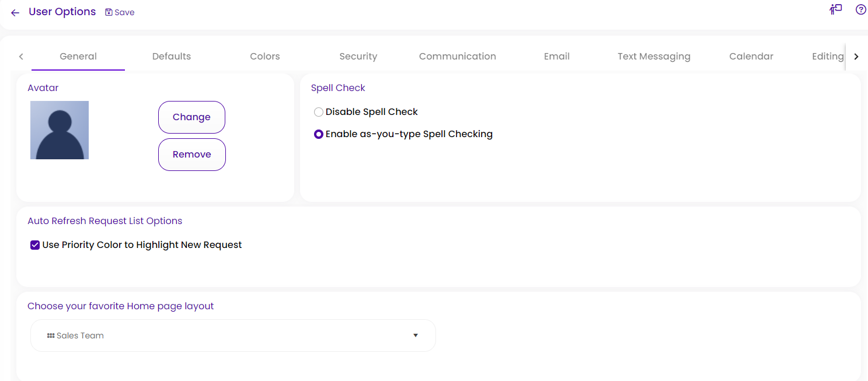Switch to the Calendar tab
The width and height of the screenshot is (868, 381).
pyautogui.click(x=751, y=57)
